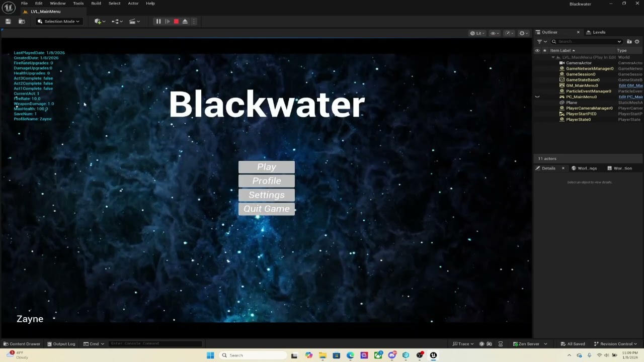Open the Edit menu
The image size is (644, 362).
click(x=39, y=4)
